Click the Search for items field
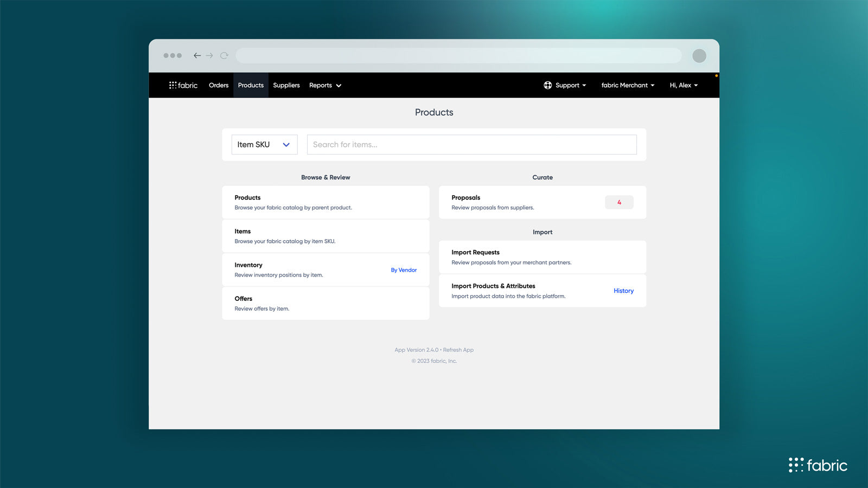Viewport: 868px width, 488px height. click(x=472, y=144)
